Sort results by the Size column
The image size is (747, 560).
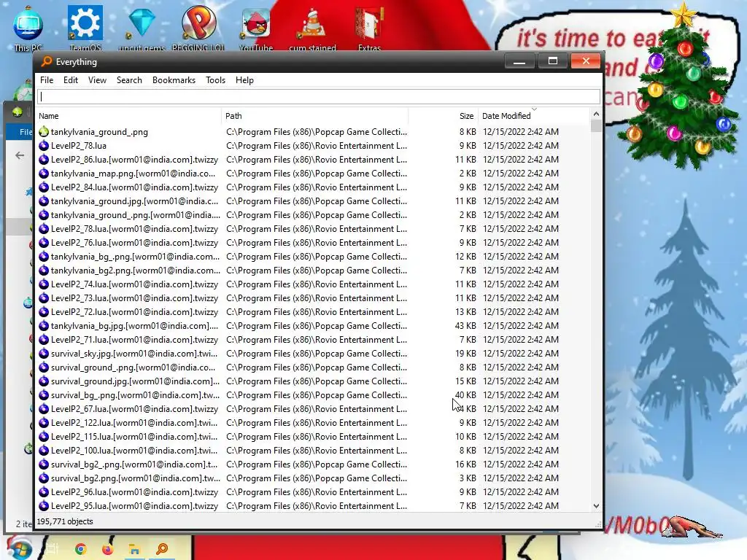(443, 116)
